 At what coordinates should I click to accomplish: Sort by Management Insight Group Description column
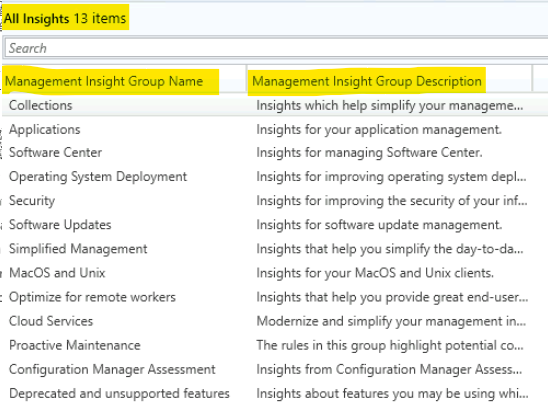pos(367,81)
